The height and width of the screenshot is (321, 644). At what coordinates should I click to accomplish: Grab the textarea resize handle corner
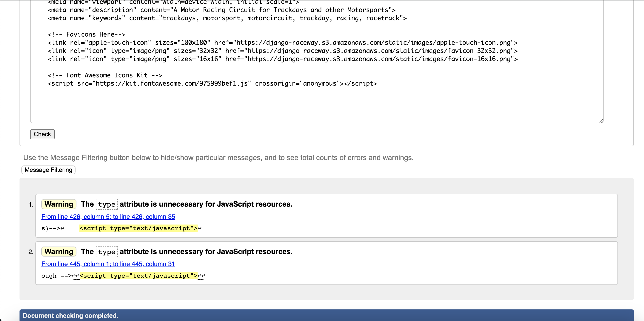click(601, 121)
